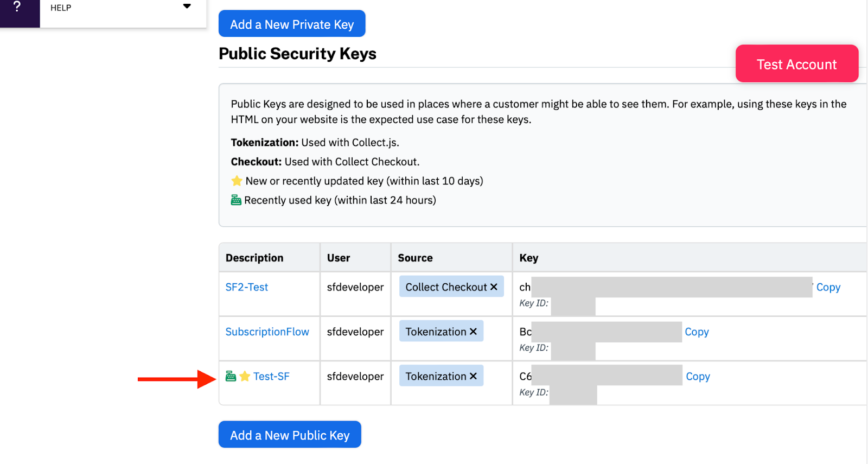Click the star icon in the legend

(237, 181)
